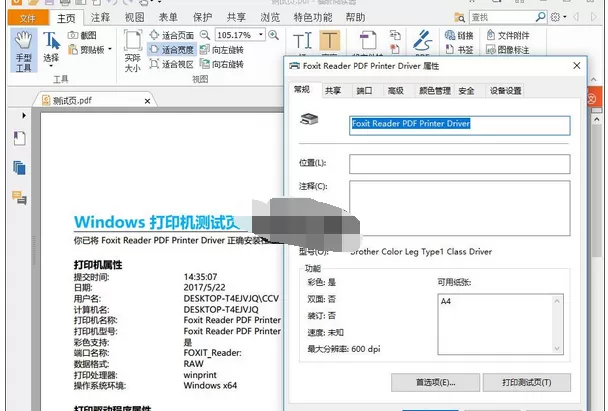Screen dimensions: 608x411
Task: Select the 高级 tab in properties dialog
Action: coord(396,90)
